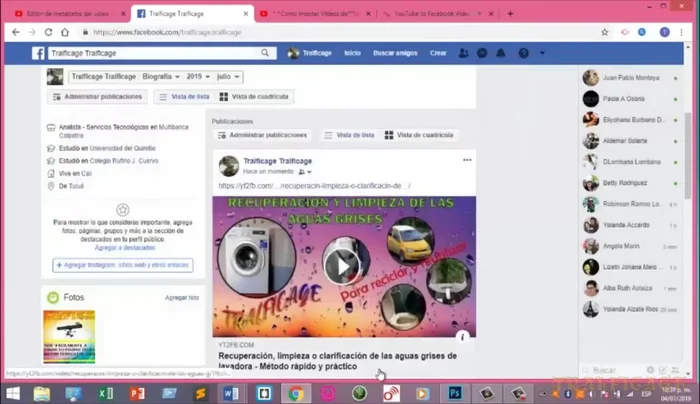The width and height of the screenshot is (700, 404).
Task: Select Vista de lista under Publicaciones
Action: [350, 135]
